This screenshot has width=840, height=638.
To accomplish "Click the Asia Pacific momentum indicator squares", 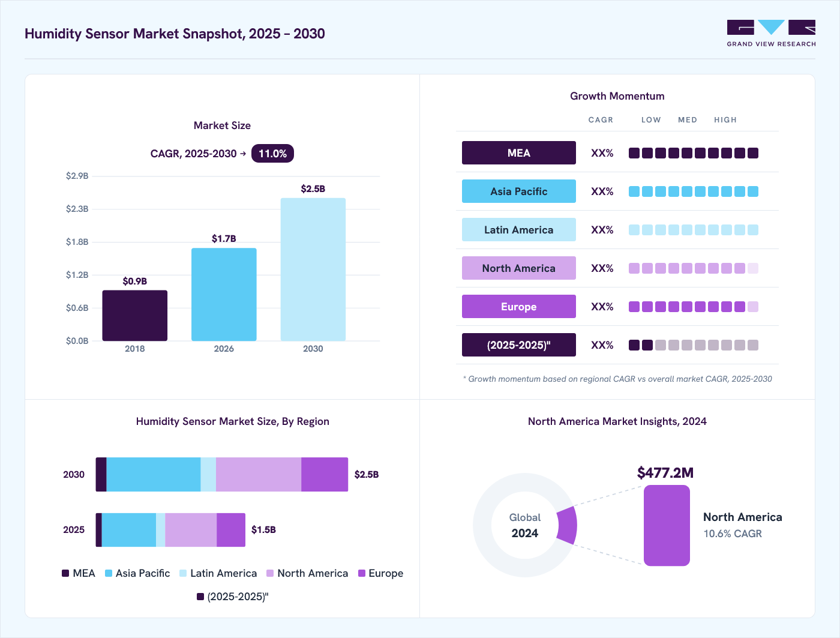I will [694, 191].
